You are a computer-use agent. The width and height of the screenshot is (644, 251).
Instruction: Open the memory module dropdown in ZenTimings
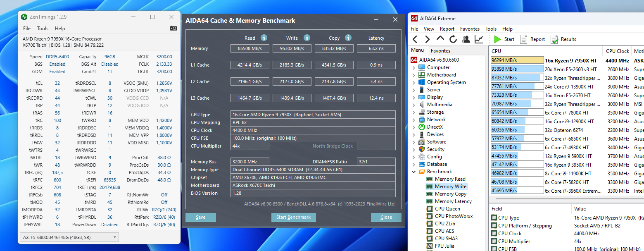click(69, 237)
